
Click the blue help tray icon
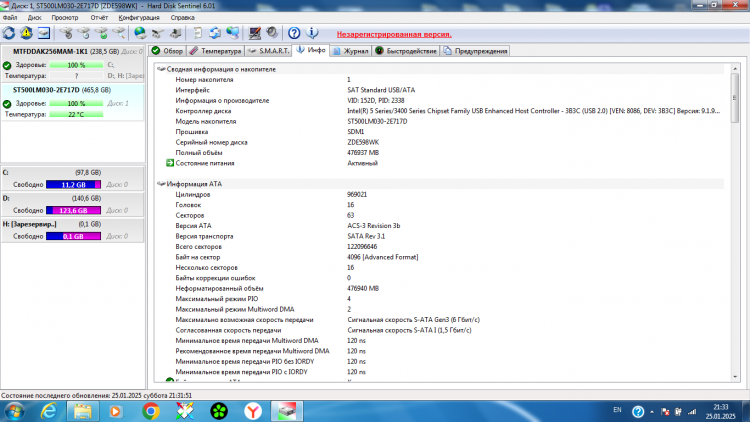pyautogui.click(x=638, y=411)
